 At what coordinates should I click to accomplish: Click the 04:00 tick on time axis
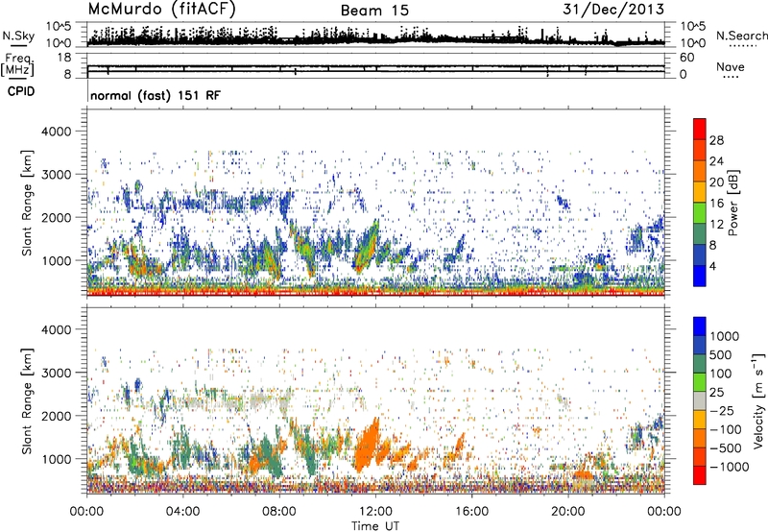(x=182, y=512)
